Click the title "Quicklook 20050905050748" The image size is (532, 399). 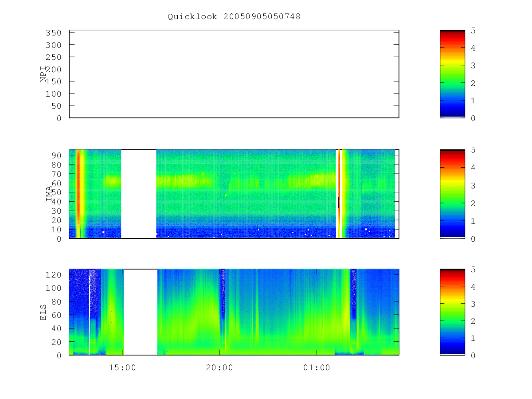point(234,16)
